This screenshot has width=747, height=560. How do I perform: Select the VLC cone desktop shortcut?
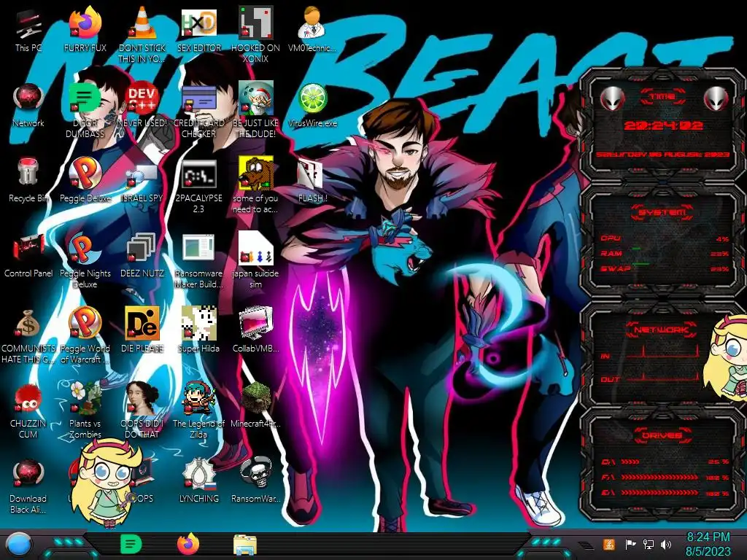coord(142,34)
